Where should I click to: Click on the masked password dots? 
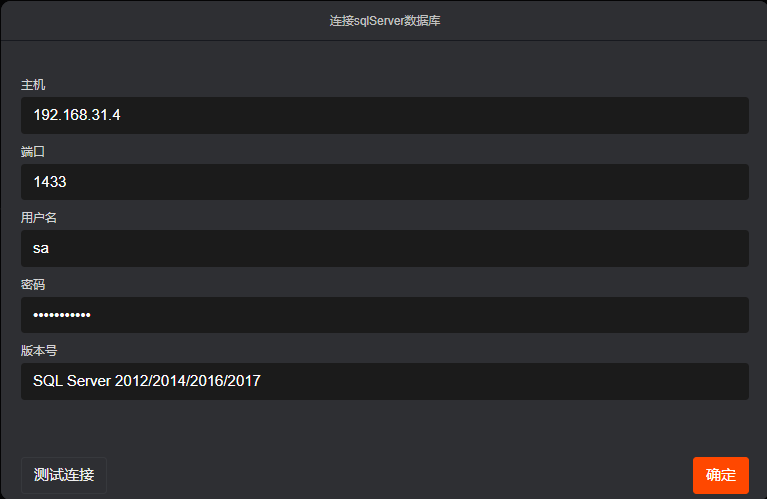click(61, 315)
